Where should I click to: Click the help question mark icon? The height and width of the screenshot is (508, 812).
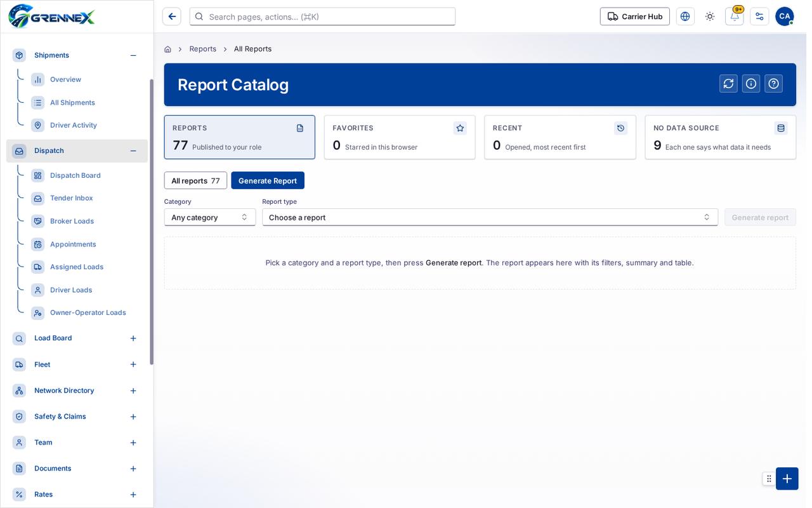(x=773, y=84)
